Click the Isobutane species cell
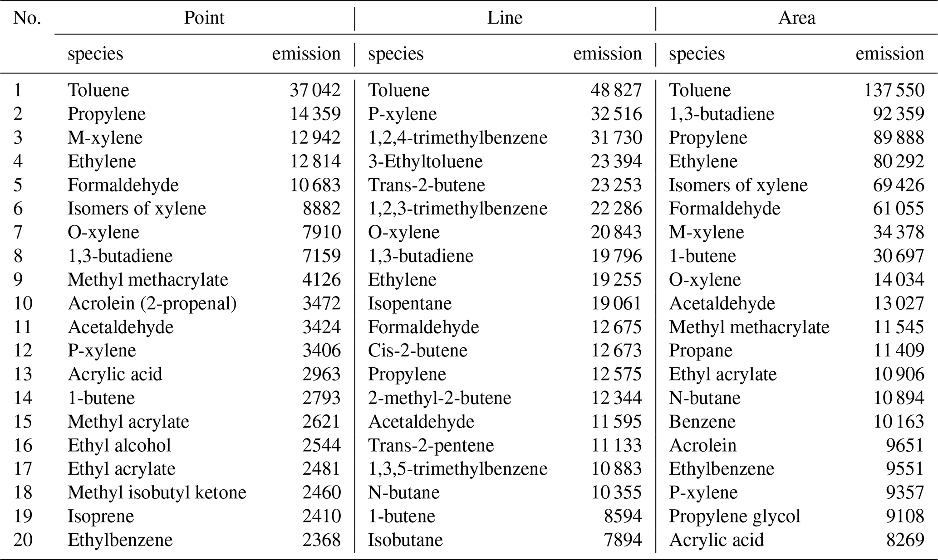This screenshot has height=560, width=938. pyautogui.click(x=405, y=540)
